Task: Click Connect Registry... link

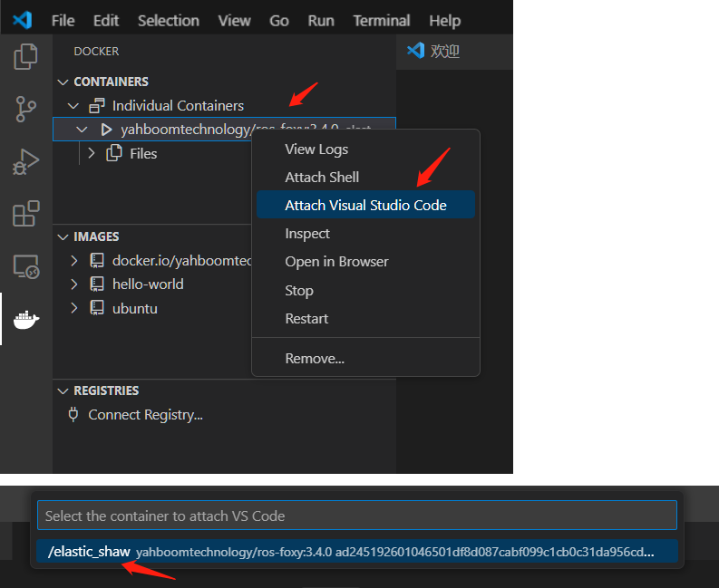Action: click(x=145, y=415)
